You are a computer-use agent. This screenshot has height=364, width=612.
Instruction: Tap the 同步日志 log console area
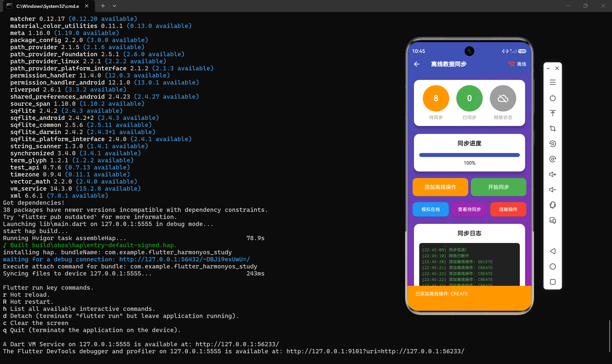coord(469,264)
